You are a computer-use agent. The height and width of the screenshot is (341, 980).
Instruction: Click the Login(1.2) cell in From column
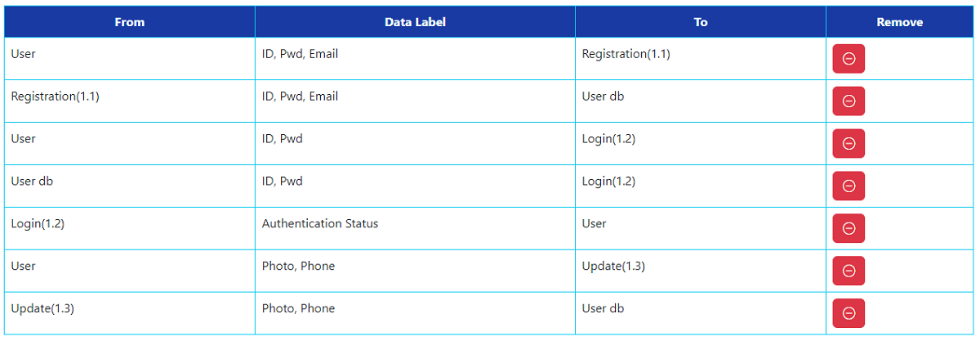pos(130,229)
